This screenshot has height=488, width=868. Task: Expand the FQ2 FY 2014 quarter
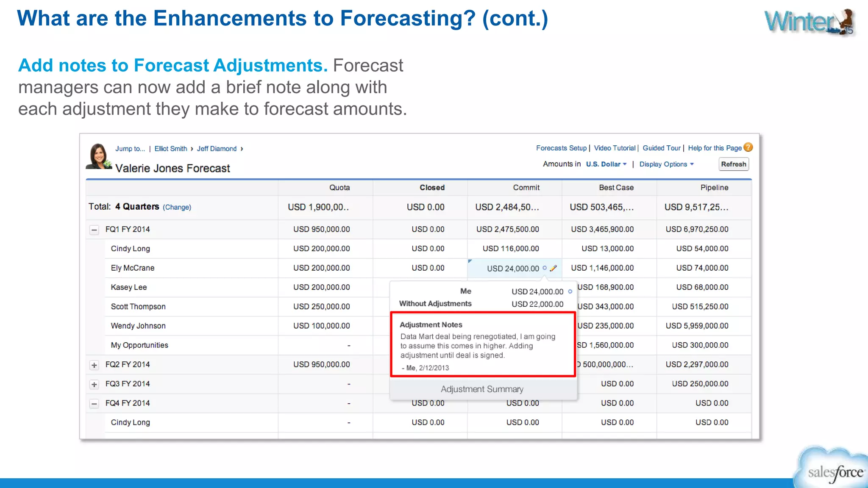(94, 365)
